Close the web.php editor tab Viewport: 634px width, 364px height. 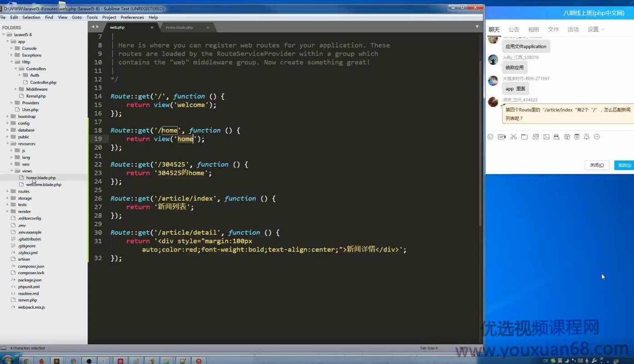click(152, 27)
